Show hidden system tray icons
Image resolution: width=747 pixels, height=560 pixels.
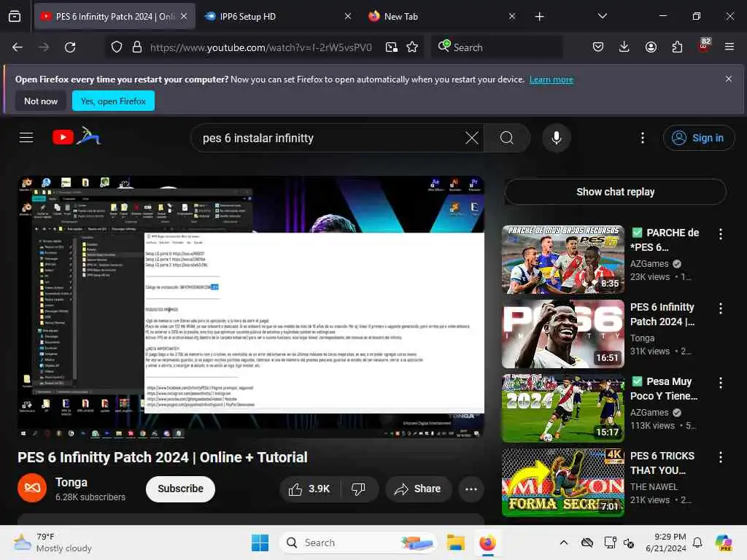pos(564,542)
